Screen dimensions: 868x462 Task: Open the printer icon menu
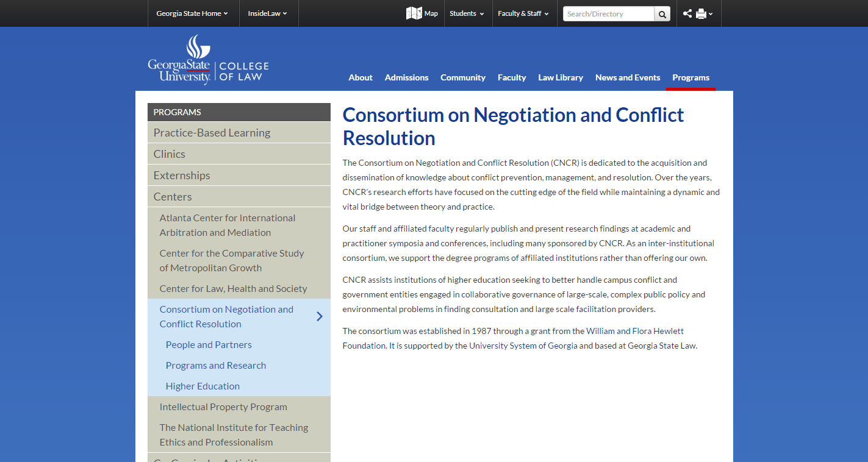pyautogui.click(x=705, y=13)
